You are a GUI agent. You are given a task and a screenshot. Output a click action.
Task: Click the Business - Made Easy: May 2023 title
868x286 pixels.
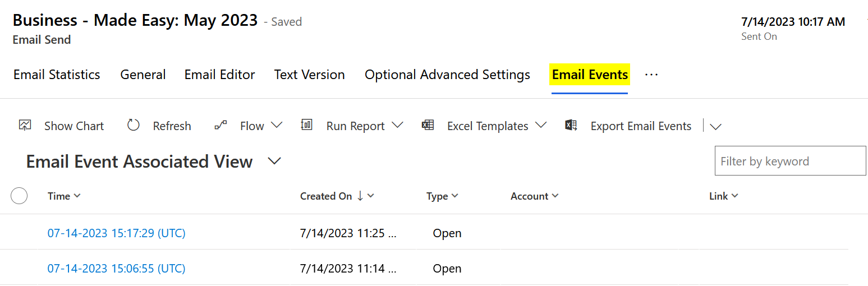pyautogui.click(x=135, y=21)
